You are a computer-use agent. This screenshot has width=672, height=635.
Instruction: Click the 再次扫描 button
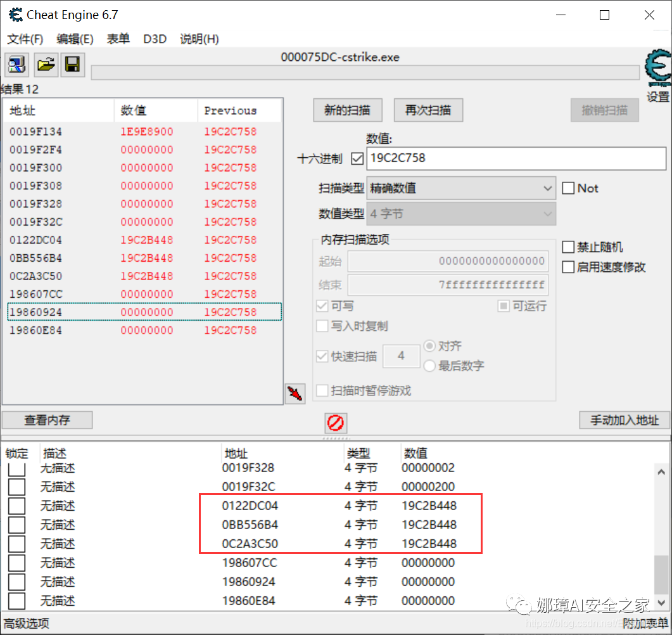[428, 110]
